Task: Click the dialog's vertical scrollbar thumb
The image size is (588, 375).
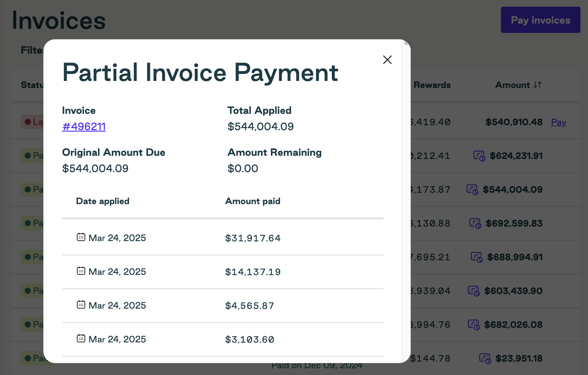Action: click(406, 43)
